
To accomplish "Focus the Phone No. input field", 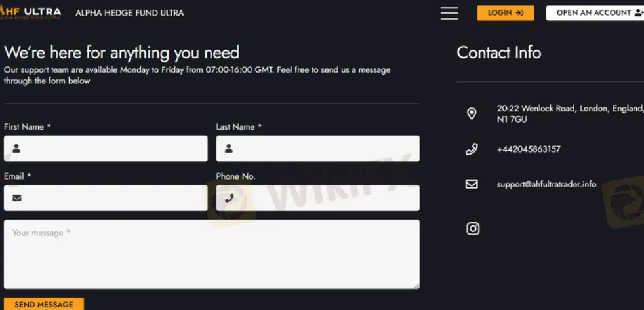I will click(318, 198).
